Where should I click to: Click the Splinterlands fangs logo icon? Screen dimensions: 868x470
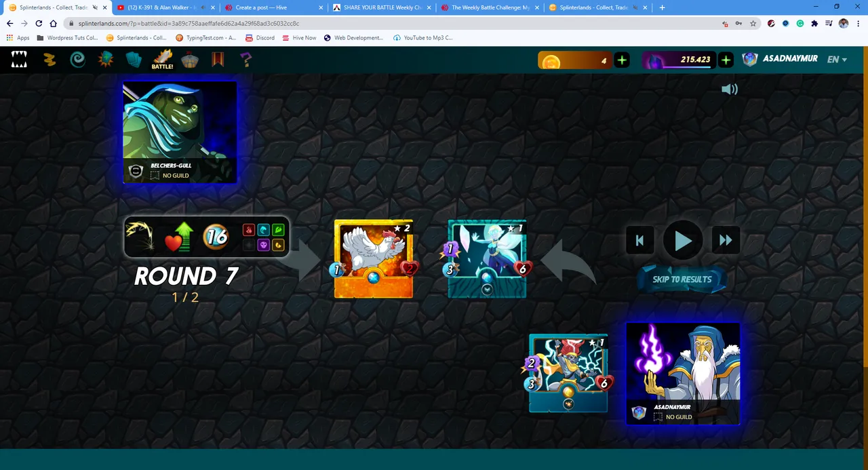(19, 60)
